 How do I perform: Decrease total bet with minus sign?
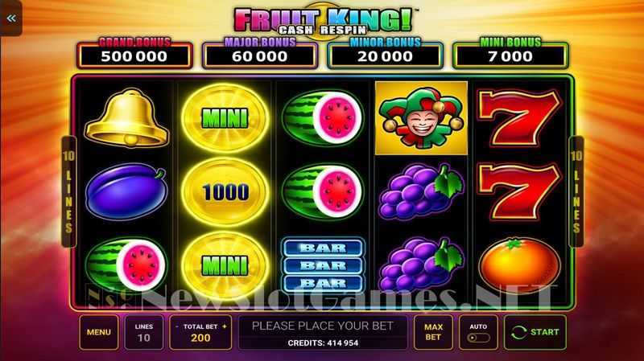point(177,326)
